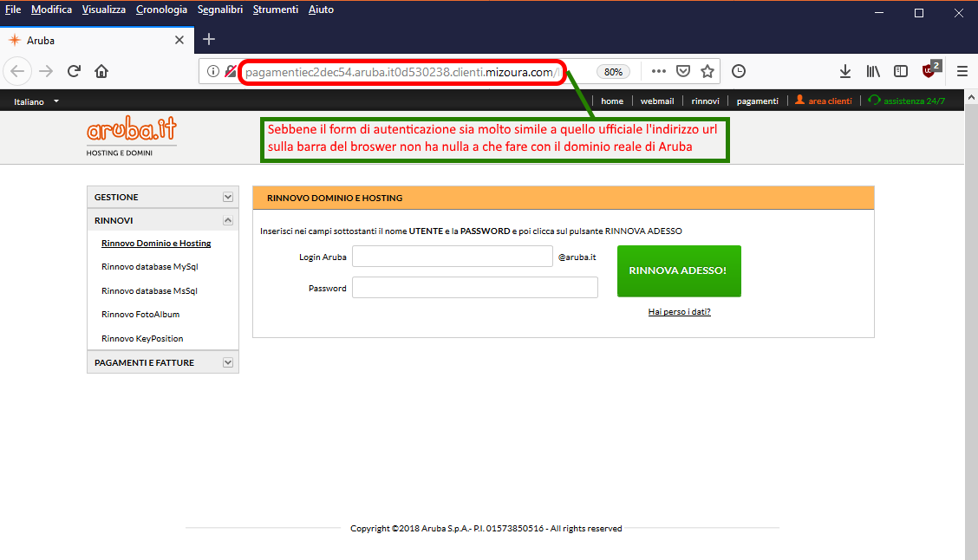Click the PAGAMENTI E FATTURE section header

click(163, 362)
